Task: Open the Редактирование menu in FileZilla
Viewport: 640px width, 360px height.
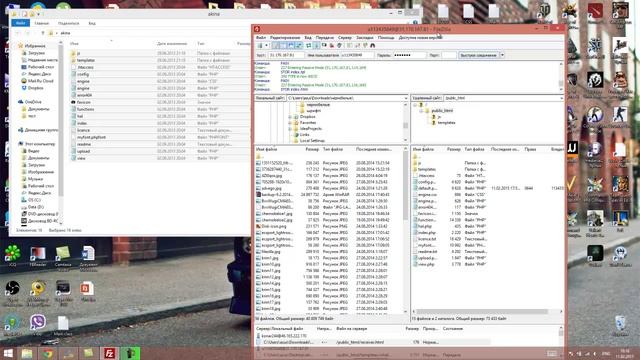Action: (x=285, y=38)
